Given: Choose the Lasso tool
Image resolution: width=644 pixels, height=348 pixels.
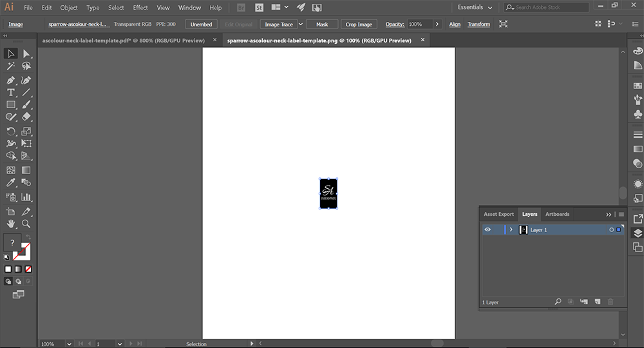Looking at the screenshot, I should coord(26,66).
